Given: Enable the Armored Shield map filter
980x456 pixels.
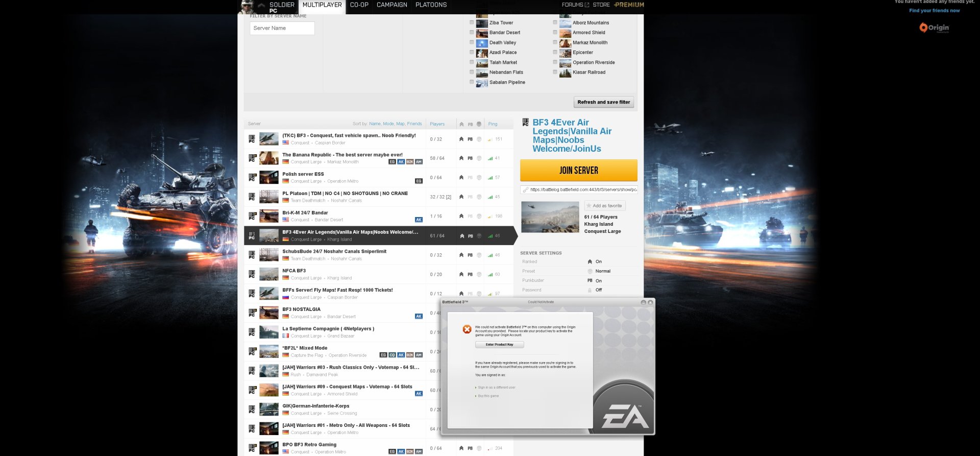Looking at the screenshot, I should (555, 32).
